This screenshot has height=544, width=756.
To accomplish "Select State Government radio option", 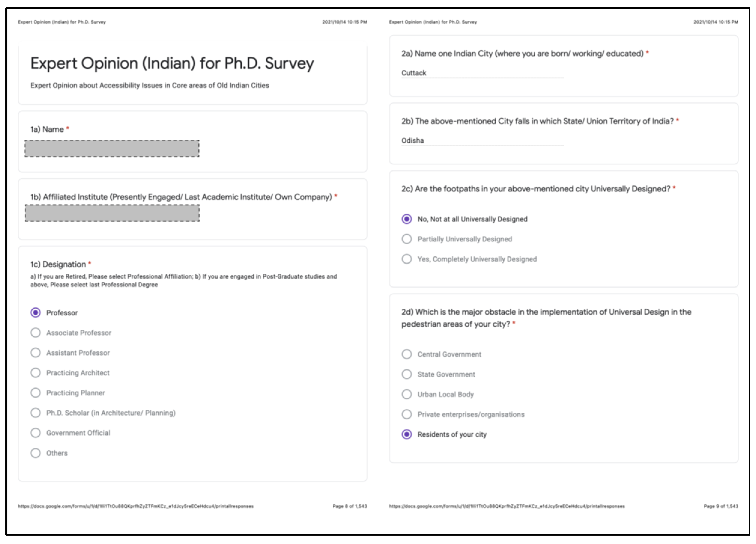I will pos(407,374).
